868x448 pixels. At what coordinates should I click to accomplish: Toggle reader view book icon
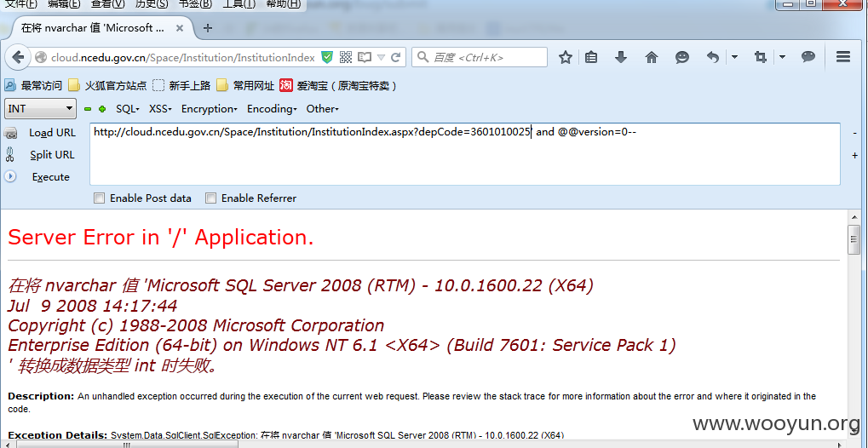[x=365, y=57]
